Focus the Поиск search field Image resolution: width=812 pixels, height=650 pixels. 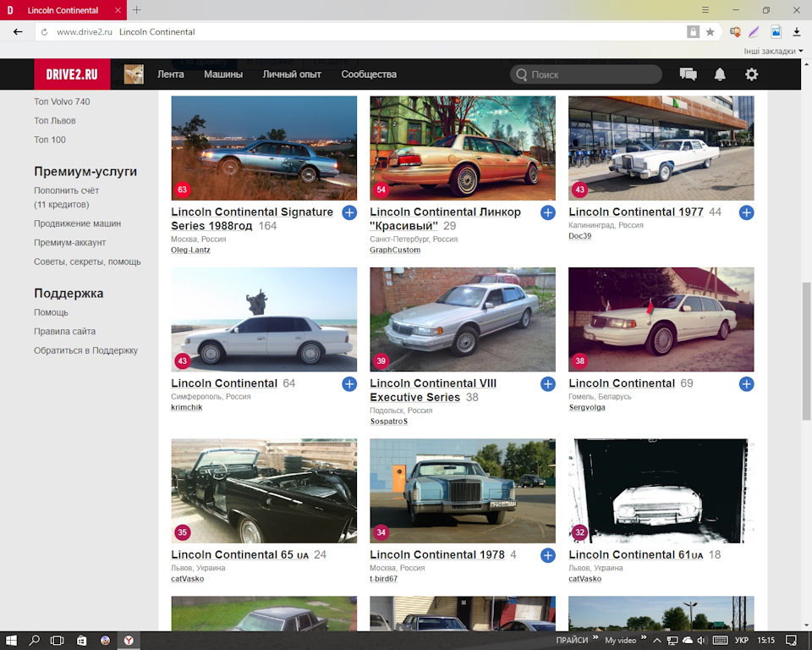586,74
